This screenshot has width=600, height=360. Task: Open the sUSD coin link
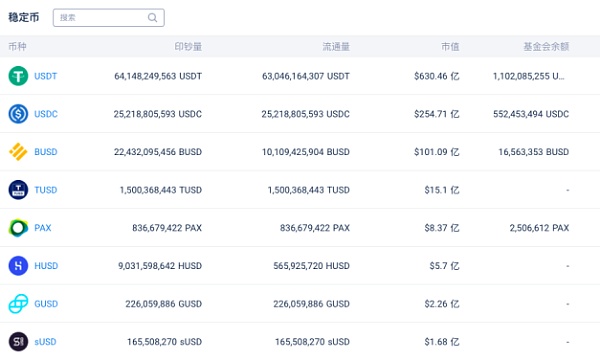pos(45,342)
